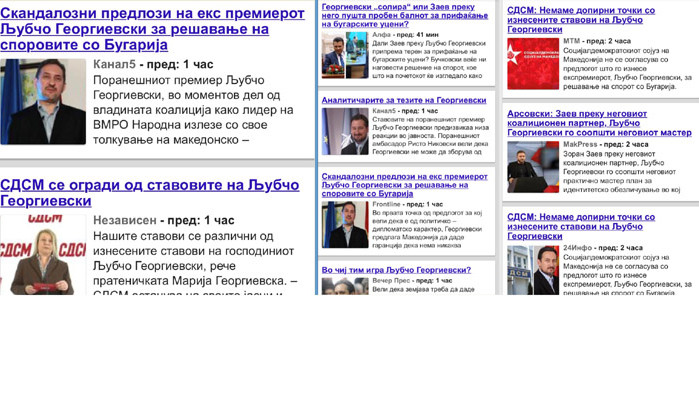This screenshot has width=699, height=393.
Task: Click Алфа article thumbnail image
Action: pos(345,55)
